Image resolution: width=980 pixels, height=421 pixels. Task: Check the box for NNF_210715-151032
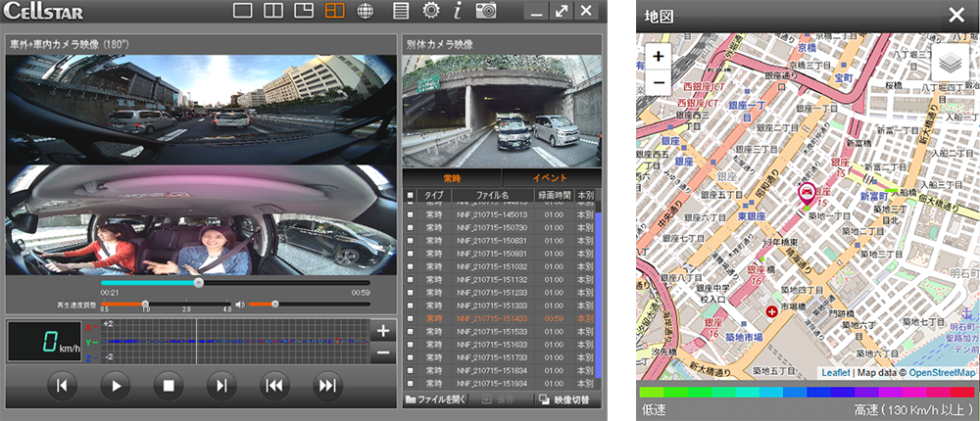point(410,266)
